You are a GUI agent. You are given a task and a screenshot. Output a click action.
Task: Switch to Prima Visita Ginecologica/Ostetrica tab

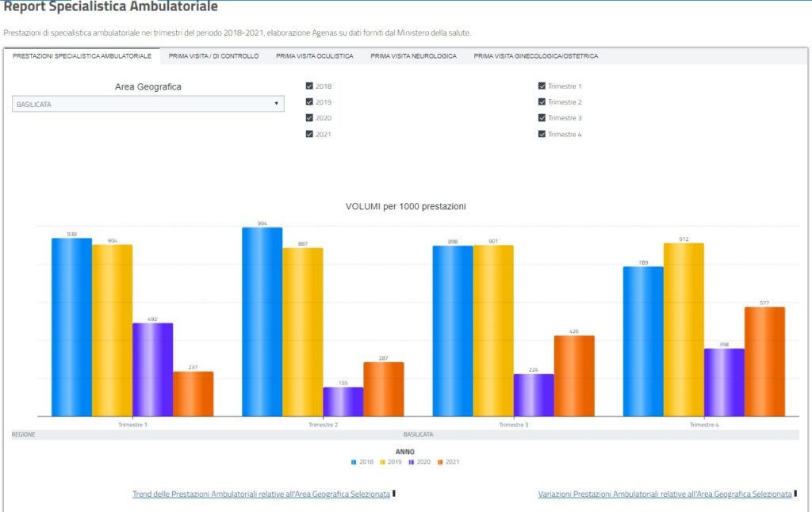[535, 56]
